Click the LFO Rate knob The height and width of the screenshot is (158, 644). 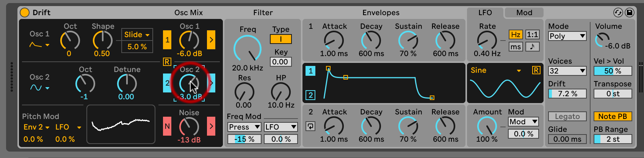point(487,40)
